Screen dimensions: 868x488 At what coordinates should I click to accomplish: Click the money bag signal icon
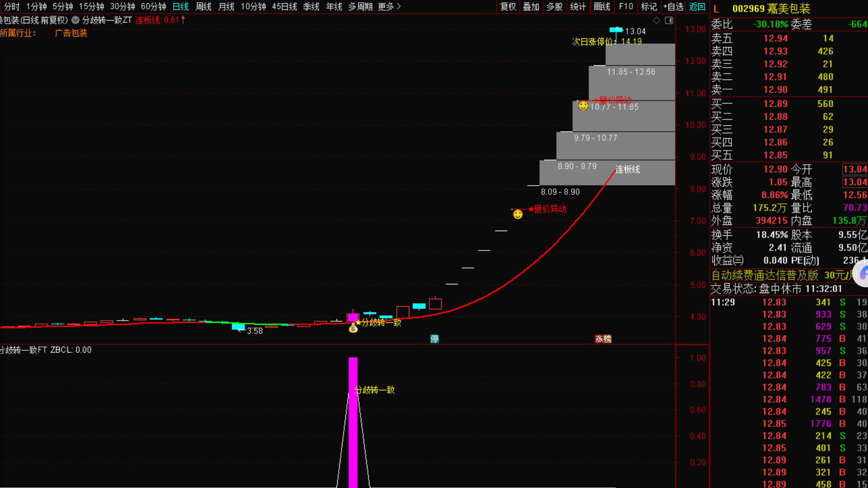[353, 329]
